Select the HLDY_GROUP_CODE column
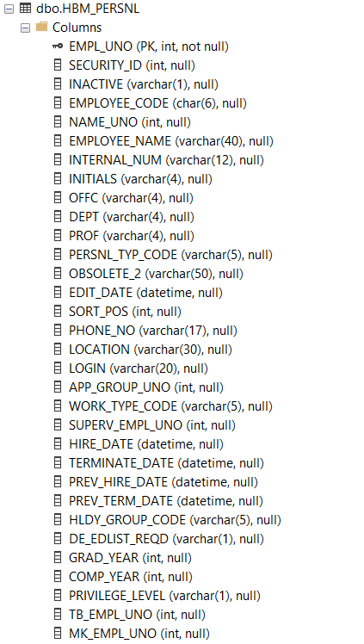Image resolution: width=364 pixels, height=644 pixels. pos(175,520)
